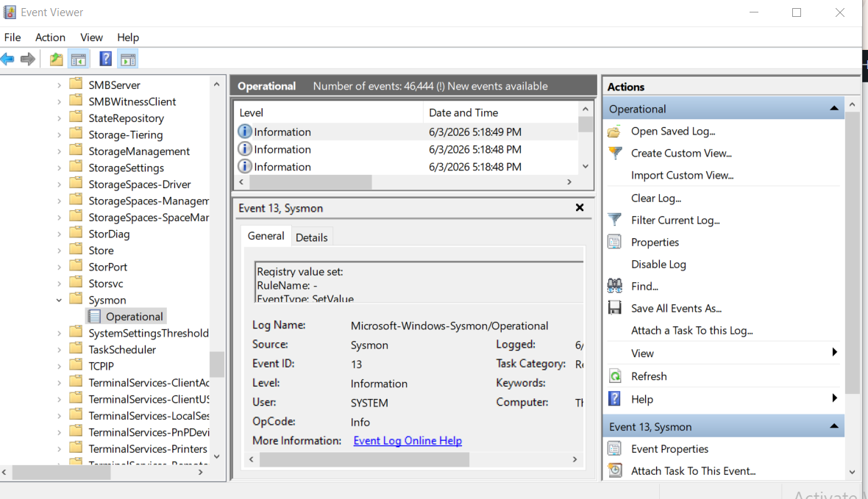The image size is (868, 499).
Task: Click the Properties sheet icon in Actions
Action: click(x=614, y=242)
